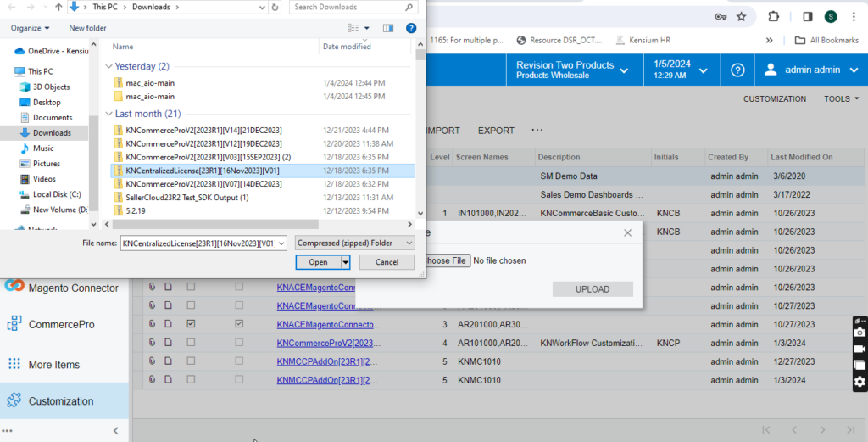
Task: Click the search magnifier in Search Downloads
Action: click(409, 7)
